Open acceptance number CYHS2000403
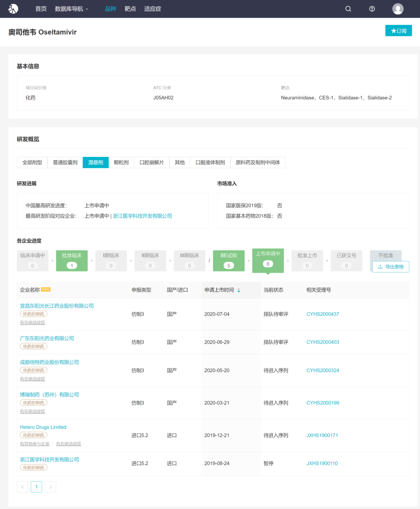 click(323, 342)
